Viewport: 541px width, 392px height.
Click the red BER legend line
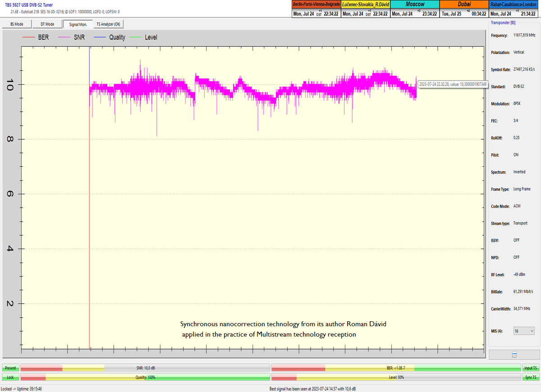28,37
